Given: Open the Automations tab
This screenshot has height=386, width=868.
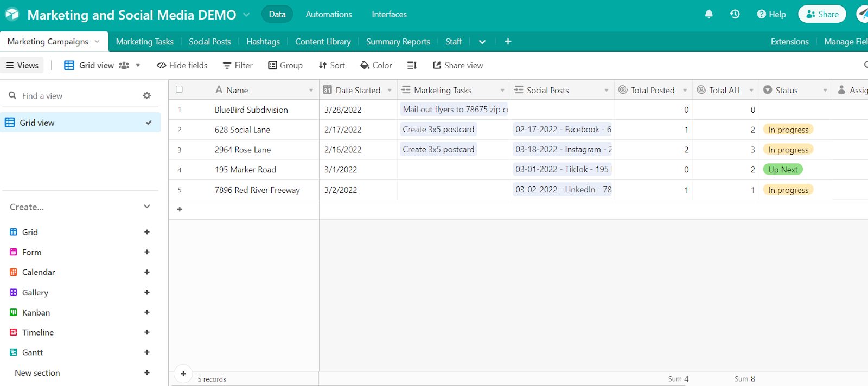Looking at the screenshot, I should (x=328, y=15).
